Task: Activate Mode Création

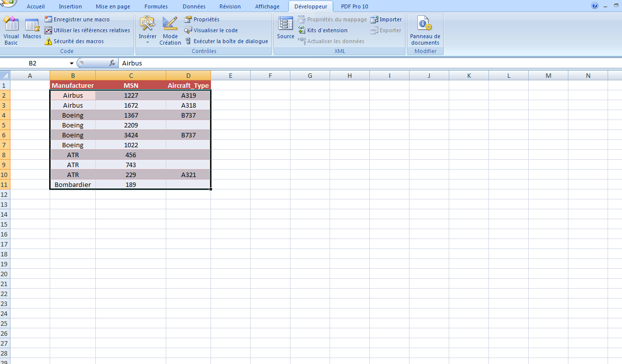Action: tap(170, 30)
